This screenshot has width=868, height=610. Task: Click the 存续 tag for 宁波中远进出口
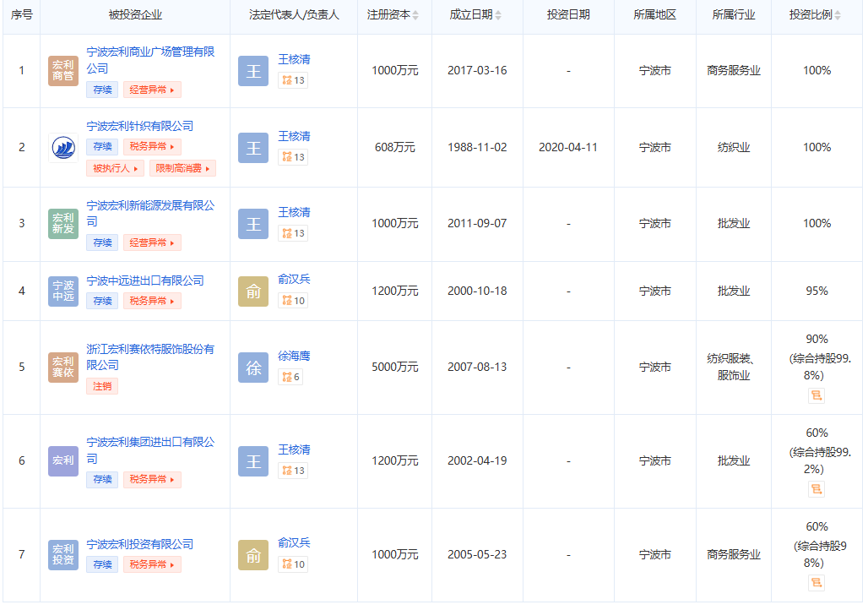tap(102, 301)
